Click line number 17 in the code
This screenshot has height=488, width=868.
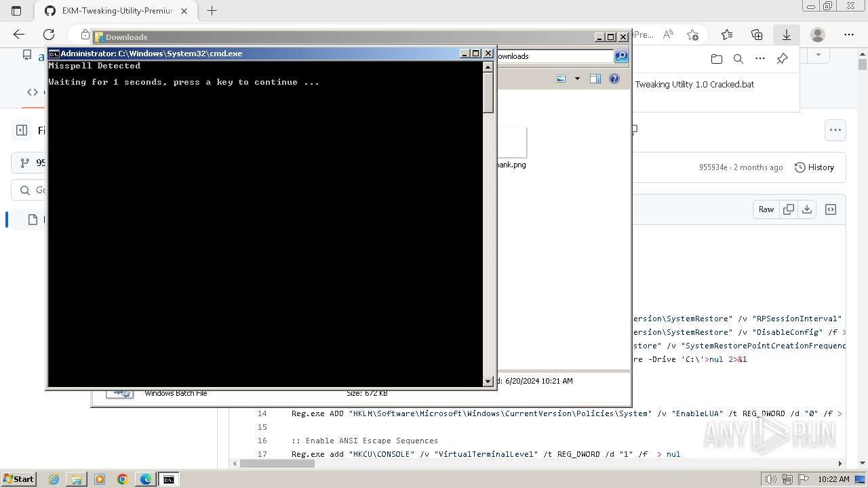click(262, 454)
